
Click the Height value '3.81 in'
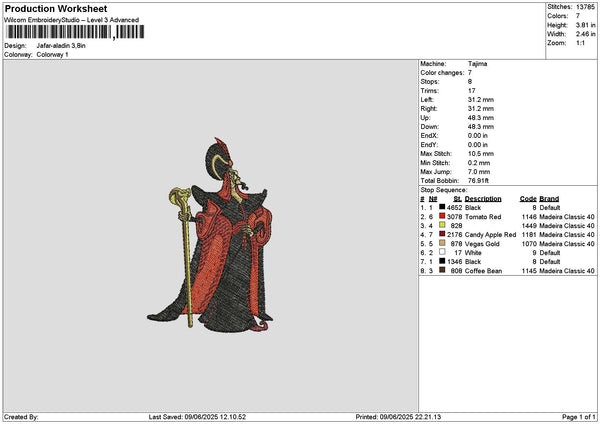click(585, 25)
